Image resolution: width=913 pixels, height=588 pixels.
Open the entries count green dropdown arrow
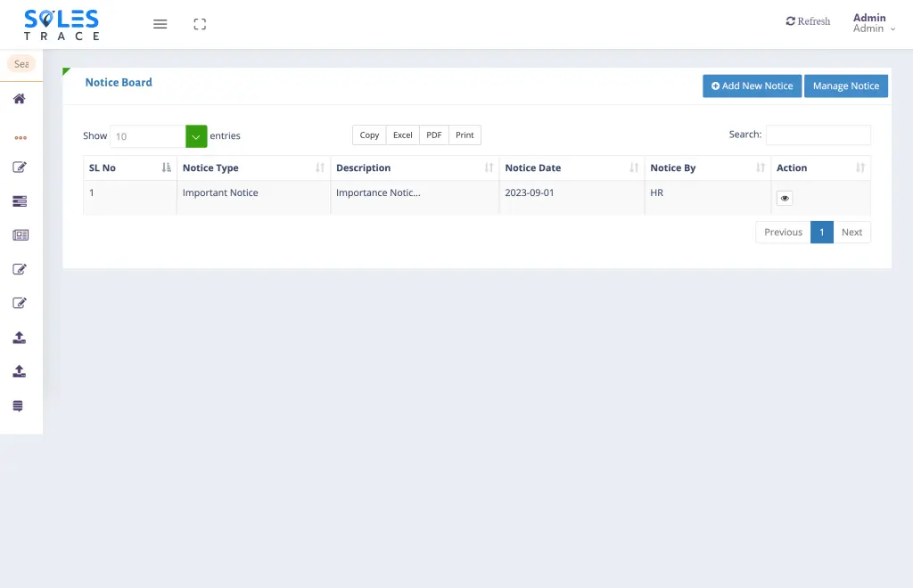(x=196, y=136)
